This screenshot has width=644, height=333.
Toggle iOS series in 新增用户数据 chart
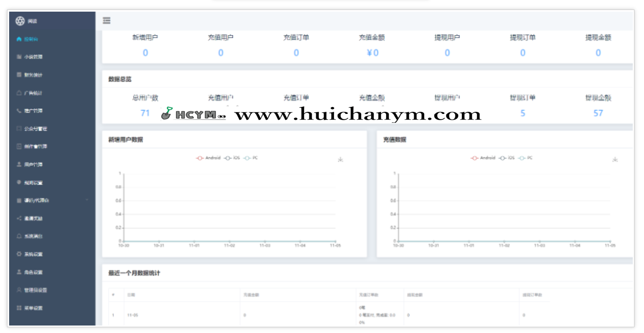pyautogui.click(x=232, y=158)
